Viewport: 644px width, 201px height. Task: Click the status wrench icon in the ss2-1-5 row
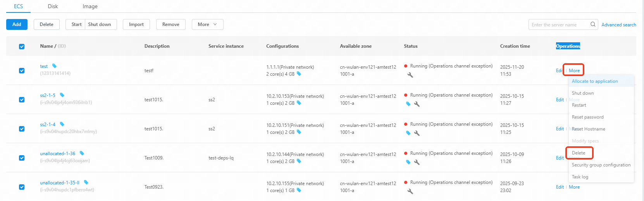click(x=417, y=104)
